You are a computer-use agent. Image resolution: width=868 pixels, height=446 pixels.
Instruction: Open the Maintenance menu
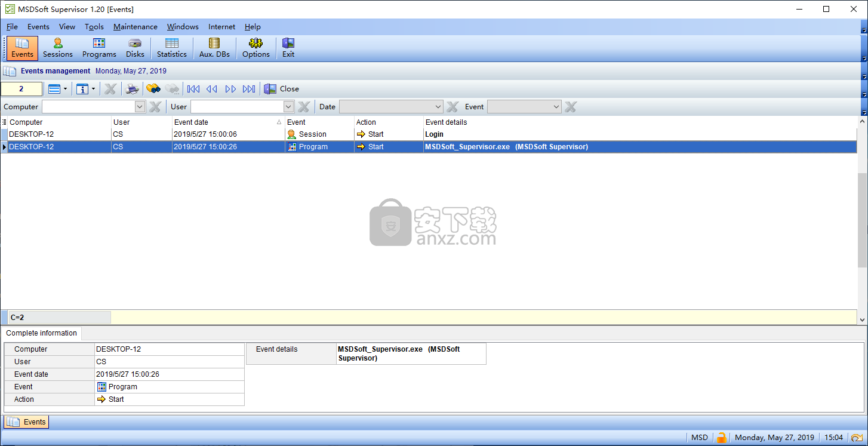coord(136,27)
